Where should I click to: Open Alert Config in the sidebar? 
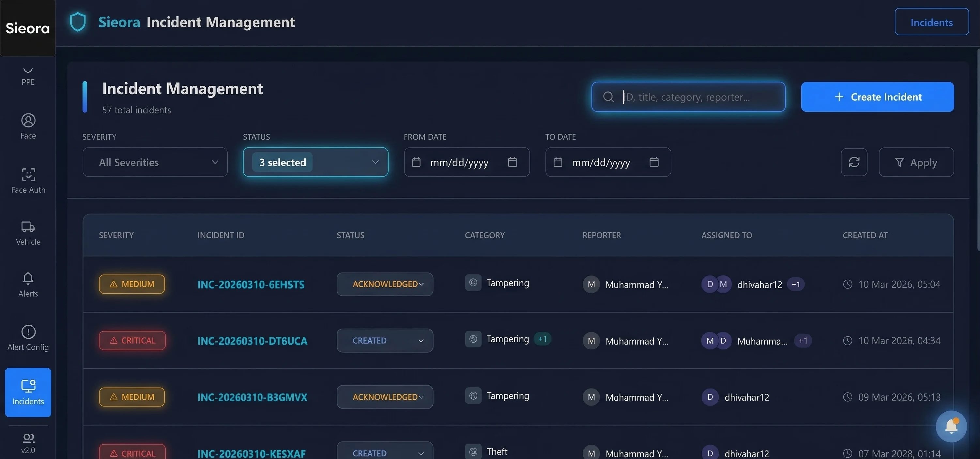28,338
